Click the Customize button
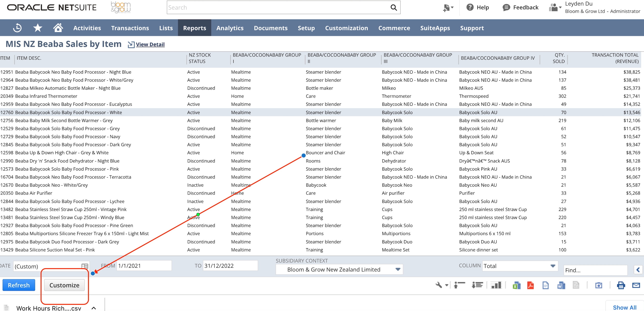This screenshot has width=644, height=311. click(64, 285)
